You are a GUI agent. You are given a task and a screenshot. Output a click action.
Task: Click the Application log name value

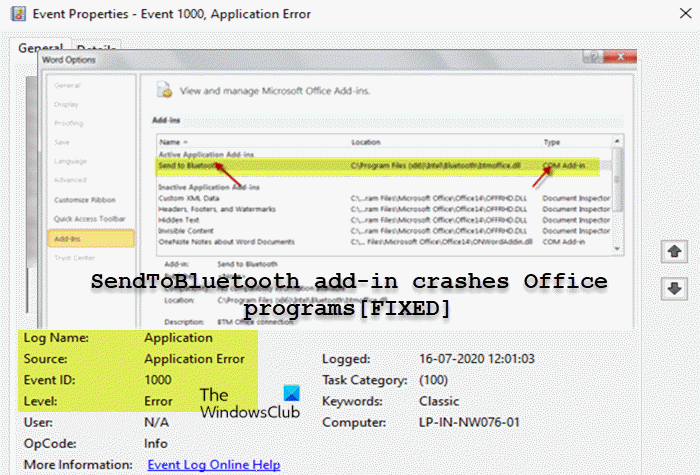pyautogui.click(x=178, y=338)
